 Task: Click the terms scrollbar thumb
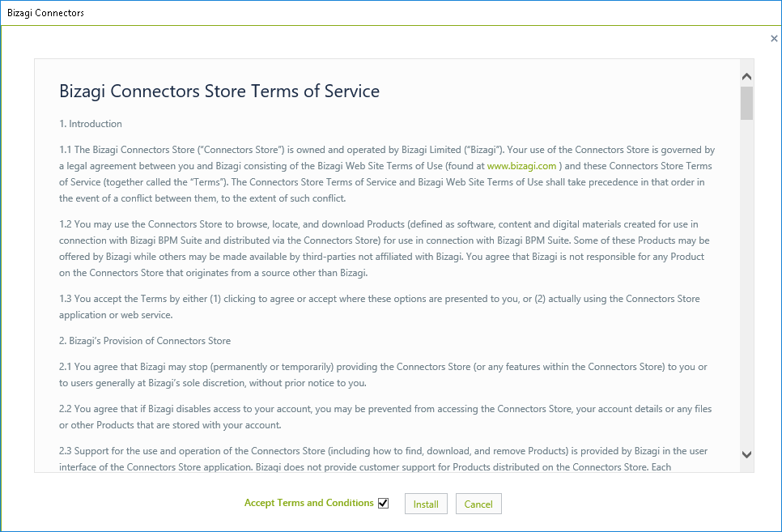point(746,104)
